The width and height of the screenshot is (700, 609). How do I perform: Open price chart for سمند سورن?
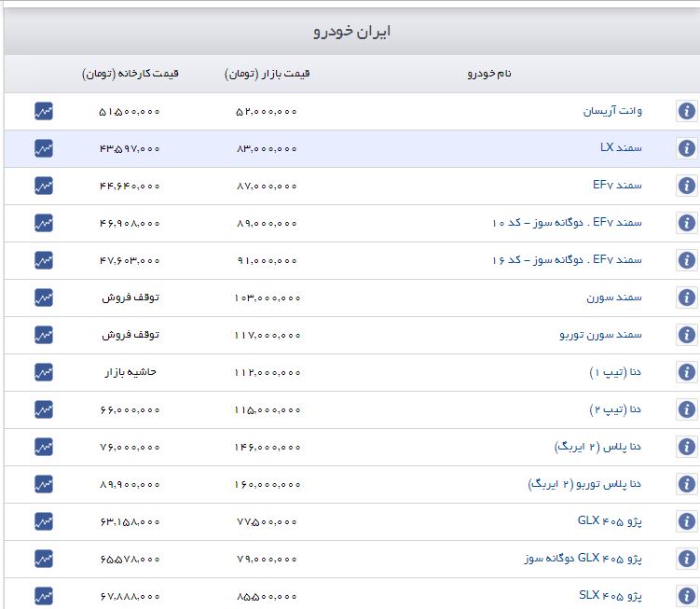44,298
